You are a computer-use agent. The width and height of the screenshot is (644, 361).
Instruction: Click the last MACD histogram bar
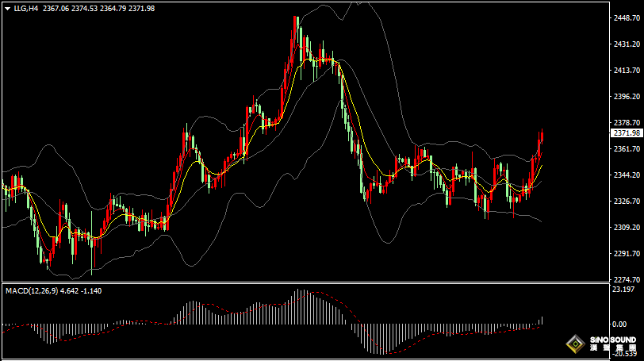tap(542, 321)
